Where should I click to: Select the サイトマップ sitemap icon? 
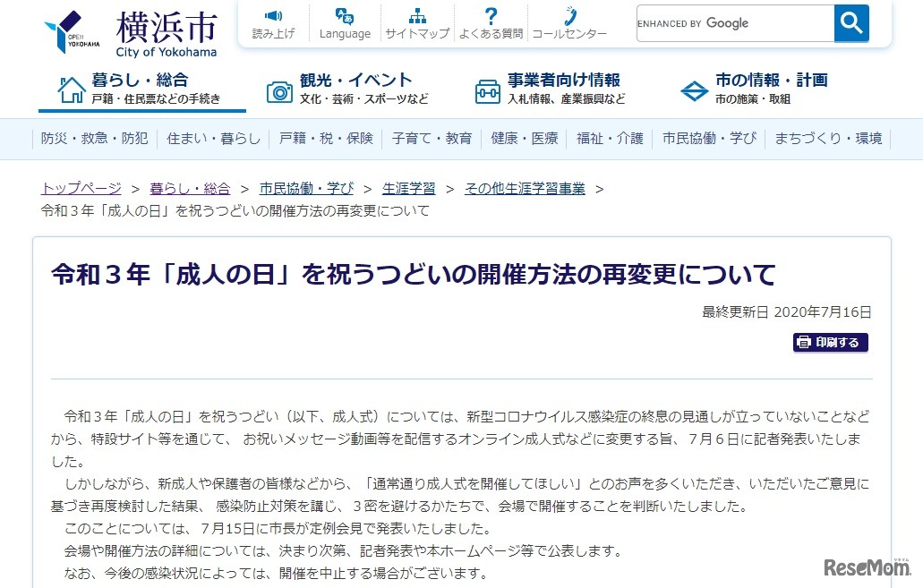(x=417, y=13)
